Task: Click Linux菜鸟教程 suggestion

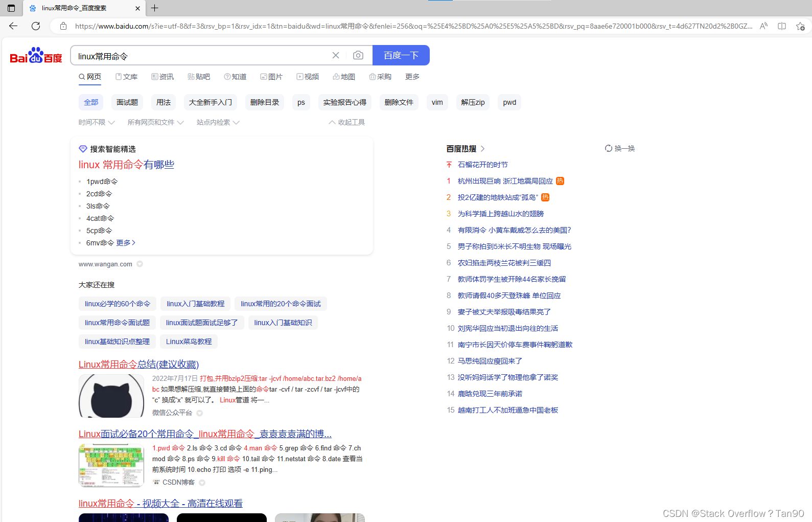Action: coord(189,342)
